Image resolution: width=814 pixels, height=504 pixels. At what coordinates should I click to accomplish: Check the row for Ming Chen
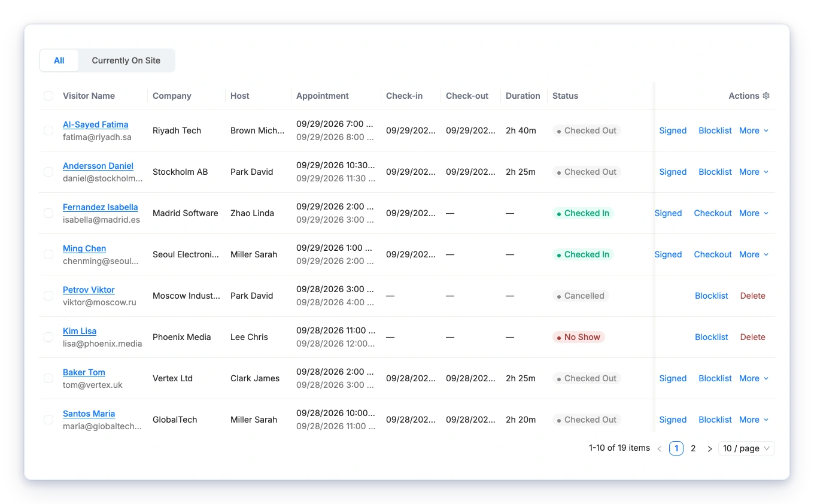pyautogui.click(x=48, y=254)
